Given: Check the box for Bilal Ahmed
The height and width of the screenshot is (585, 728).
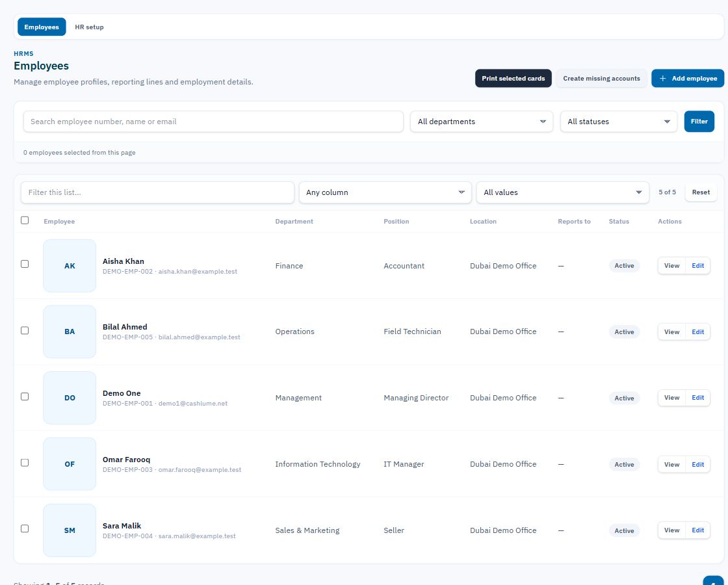Looking at the screenshot, I should point(25,331).
